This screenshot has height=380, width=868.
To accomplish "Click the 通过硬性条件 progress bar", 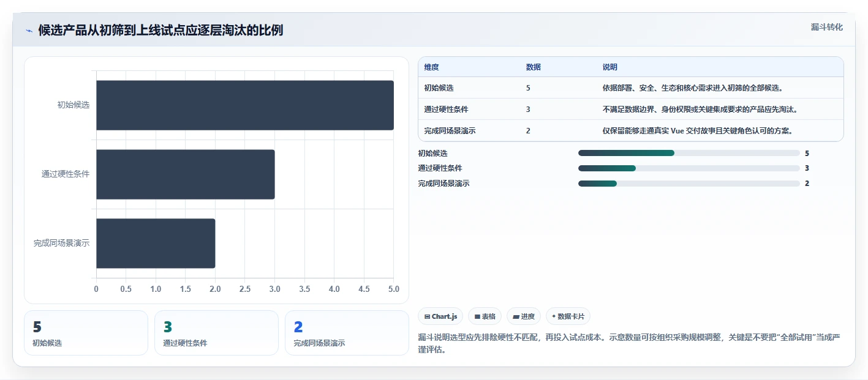I will click(689, 168).
